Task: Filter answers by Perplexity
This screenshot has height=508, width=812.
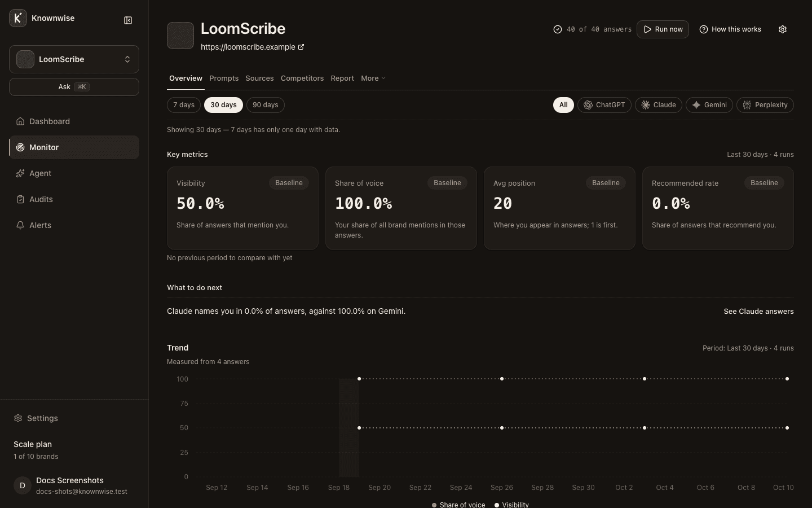Action: click(x=765, y=105)
